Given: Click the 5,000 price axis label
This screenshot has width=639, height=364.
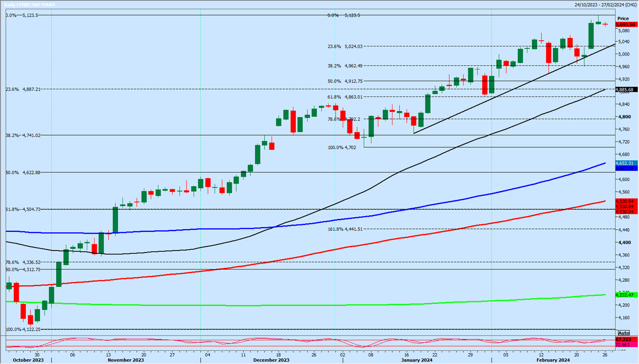Looking at the screenshot, I should click(x=623, y=54).
